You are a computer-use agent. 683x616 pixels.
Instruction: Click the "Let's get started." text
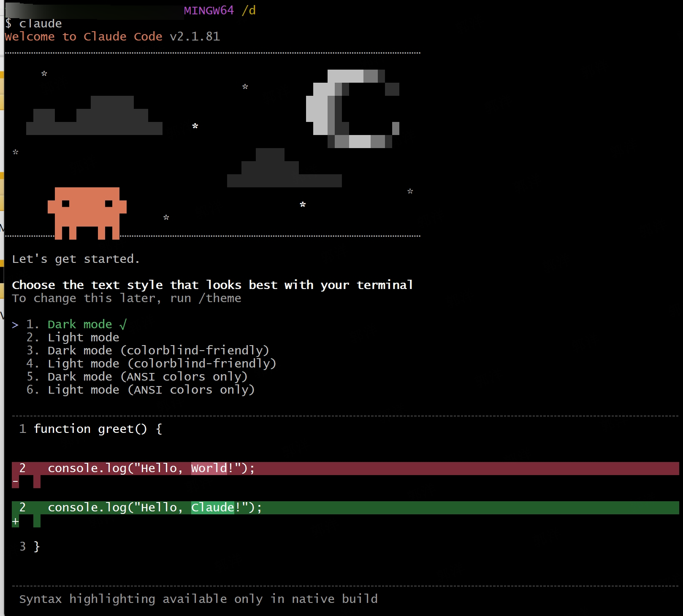[x=76, y=259]
